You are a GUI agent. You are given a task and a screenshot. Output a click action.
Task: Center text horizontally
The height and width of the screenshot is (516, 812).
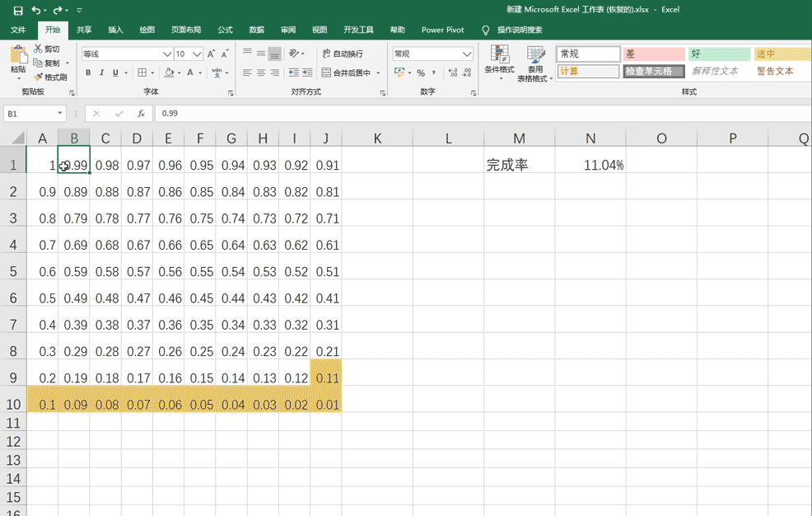click(261, 73)
